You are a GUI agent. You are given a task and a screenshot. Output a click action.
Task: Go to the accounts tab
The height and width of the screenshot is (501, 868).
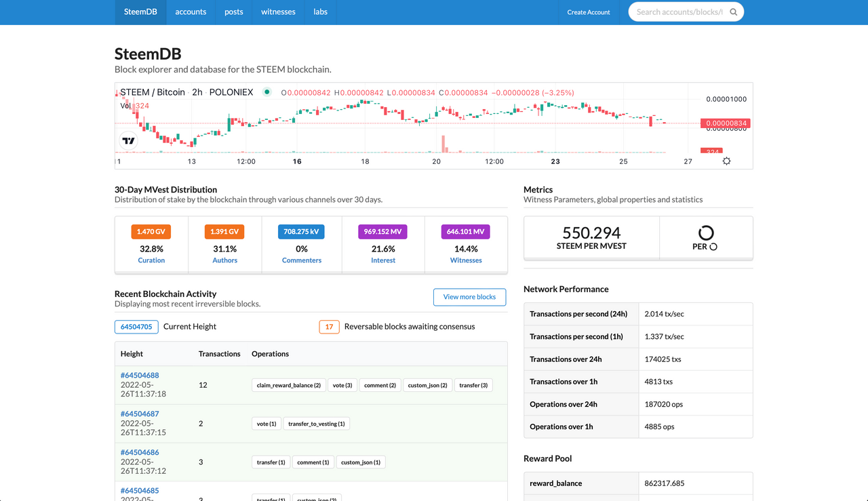(191, 12)
